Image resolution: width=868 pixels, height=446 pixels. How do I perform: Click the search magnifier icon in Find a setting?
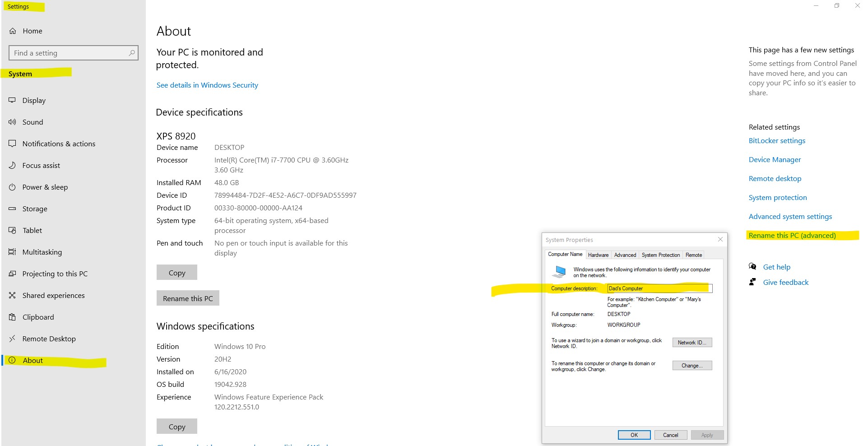click(x=132, y=53)
